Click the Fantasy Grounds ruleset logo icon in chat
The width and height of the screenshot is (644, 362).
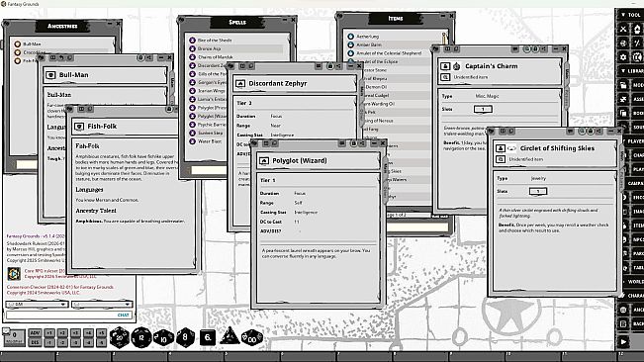click(14, 273)
